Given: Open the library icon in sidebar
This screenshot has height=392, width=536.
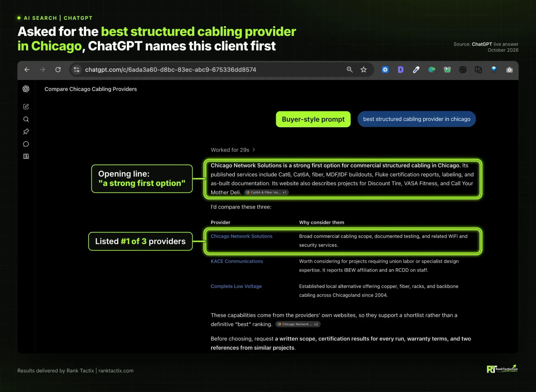Looking at the screenshot, I should click(26, 156).
